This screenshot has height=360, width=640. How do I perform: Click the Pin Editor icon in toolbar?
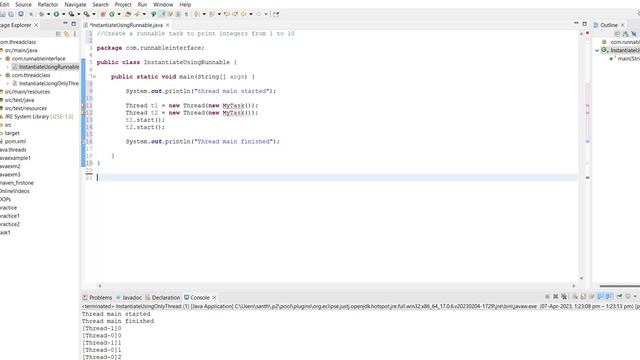[276, 14]
